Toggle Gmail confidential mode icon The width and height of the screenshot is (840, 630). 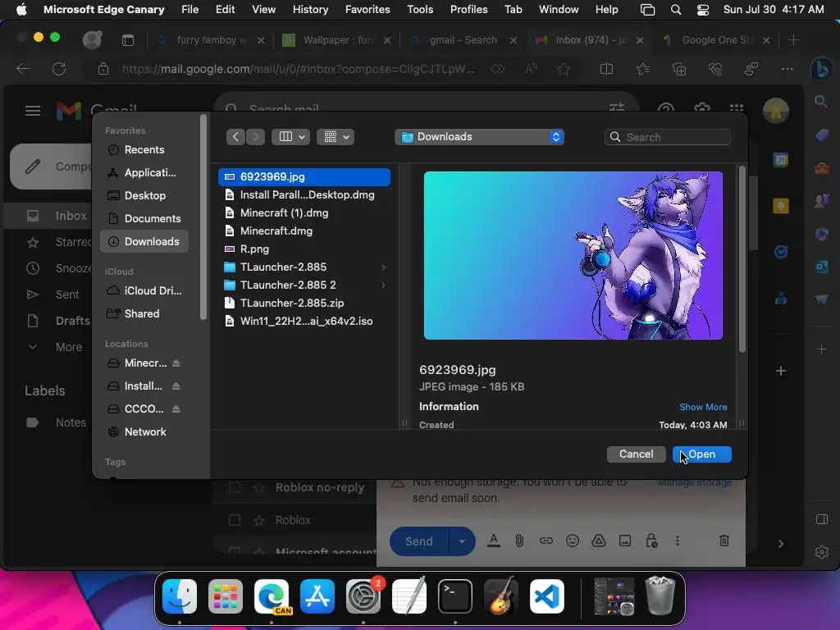[x=651, y=541]
